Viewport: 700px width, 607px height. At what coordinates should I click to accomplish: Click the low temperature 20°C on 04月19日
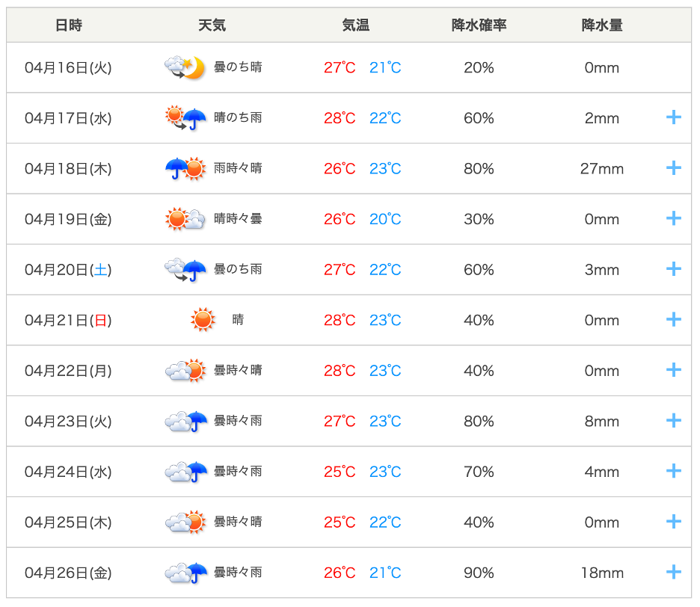point(385,219)
